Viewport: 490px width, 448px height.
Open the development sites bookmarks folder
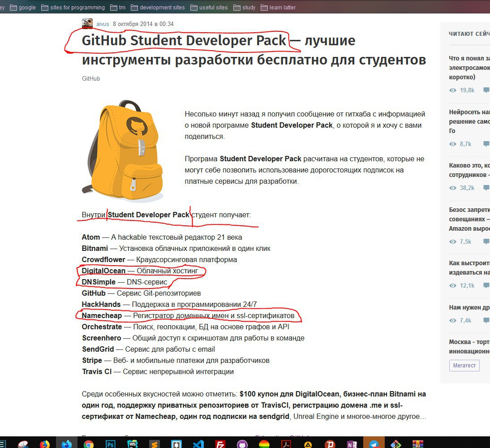tap(158, 8)
